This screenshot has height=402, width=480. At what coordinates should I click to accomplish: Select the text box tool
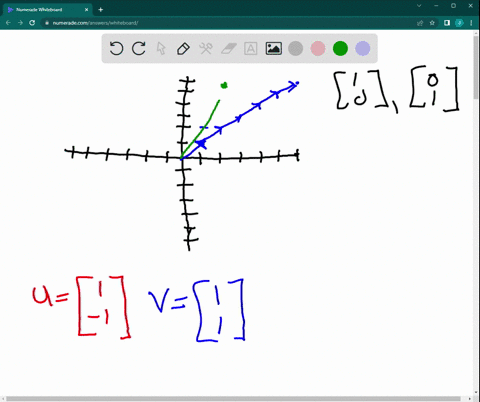pos(251,49)
